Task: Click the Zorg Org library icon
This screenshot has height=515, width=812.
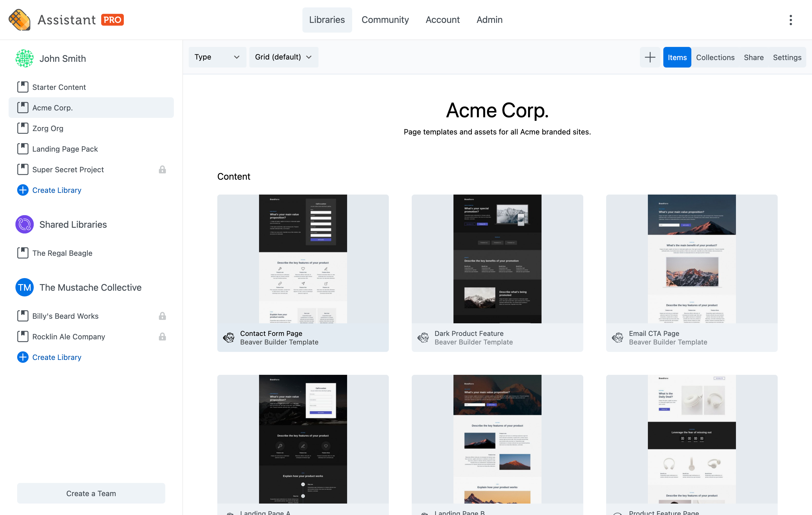Action: click(23, 128)
